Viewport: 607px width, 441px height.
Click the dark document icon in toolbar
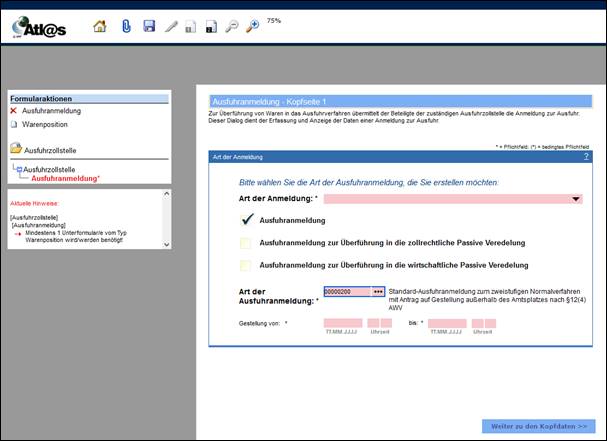pos(211,27)
